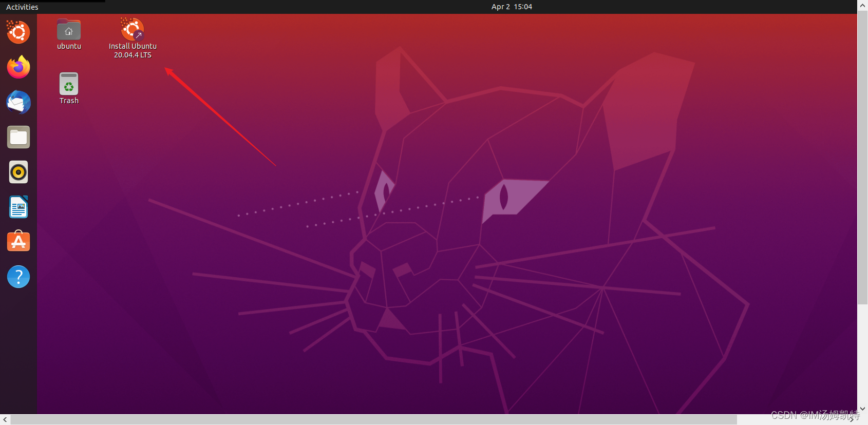Click the vertical scrollbar thumb
Image resolution: width=868 pixels, height=425 pixels.
tap(862, 157)
